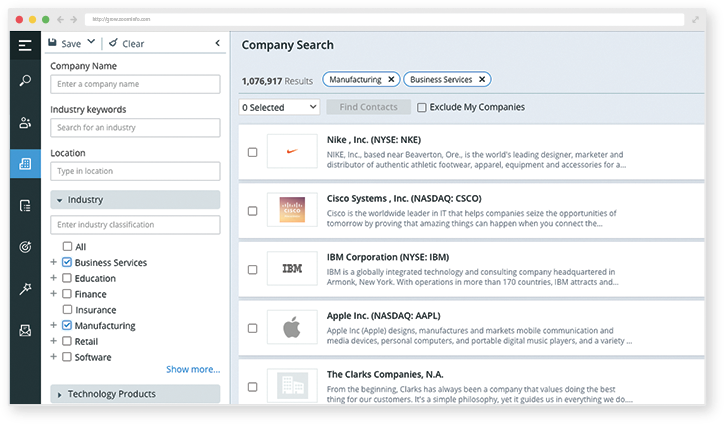The width and height of the screenshot is (724, 424).
Task: Click the expand window icon in browser bar
Action: click(x=696, y=19)
